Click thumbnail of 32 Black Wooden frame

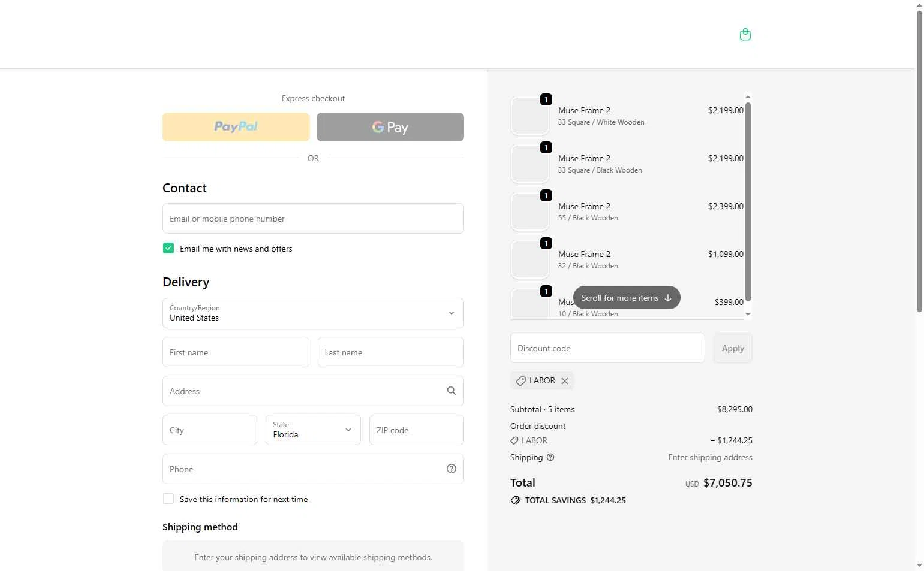click(x=530, y=259)
